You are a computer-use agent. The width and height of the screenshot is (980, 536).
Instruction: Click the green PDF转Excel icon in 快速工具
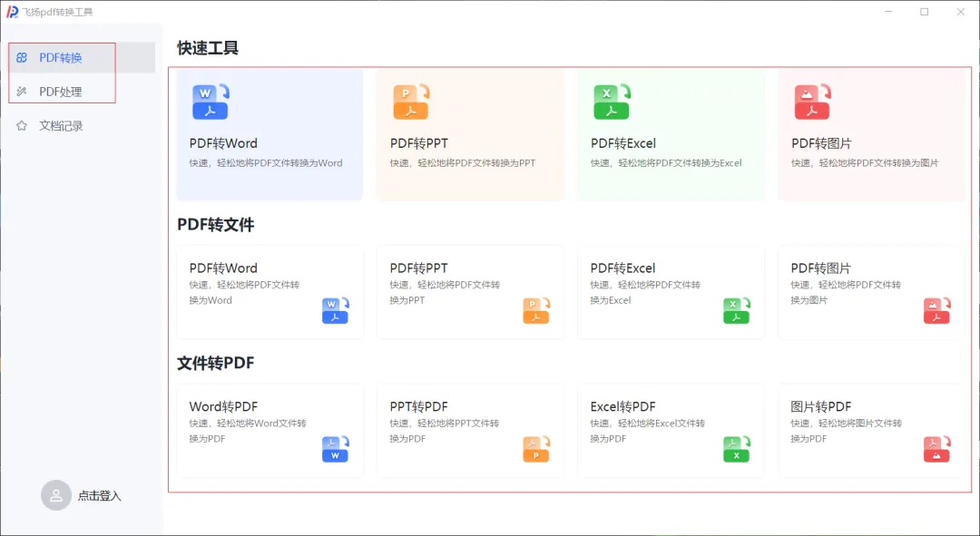click(x=611, y=102)
